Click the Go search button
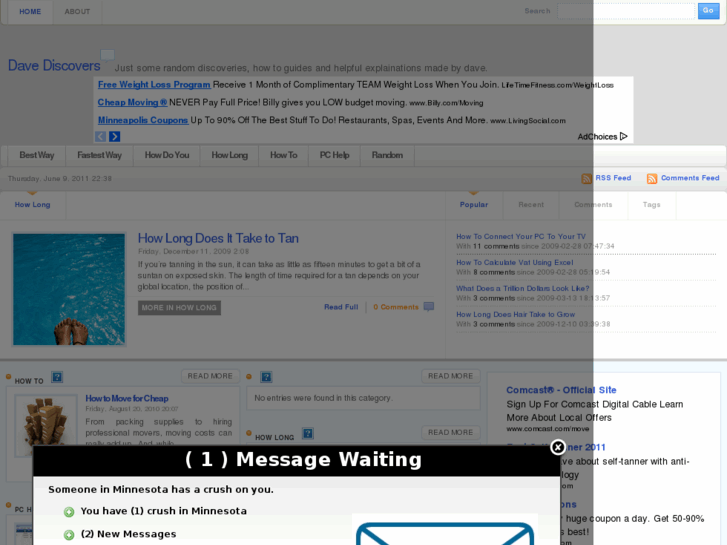Viewport: 727px width, 545px height. 708,11
